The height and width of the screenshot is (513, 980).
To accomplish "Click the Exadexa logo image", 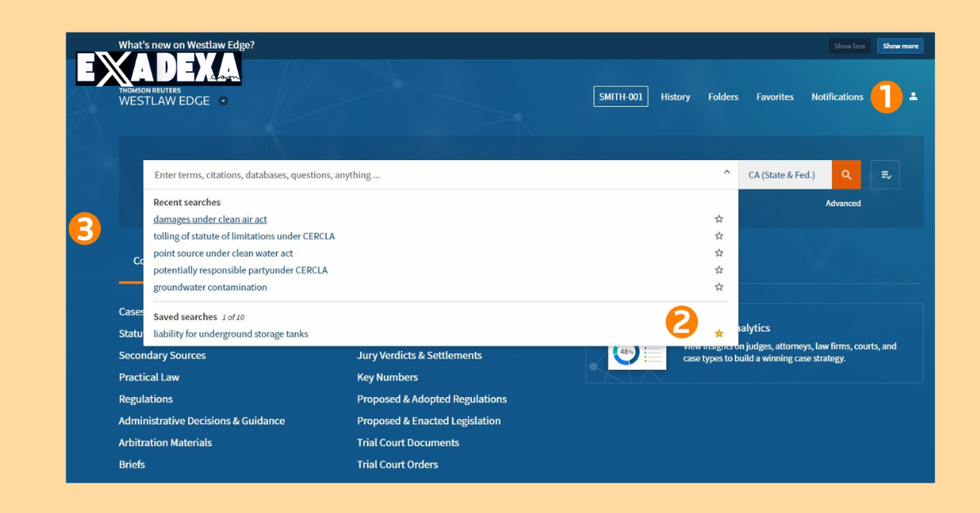I will click(x=159, y=69).
